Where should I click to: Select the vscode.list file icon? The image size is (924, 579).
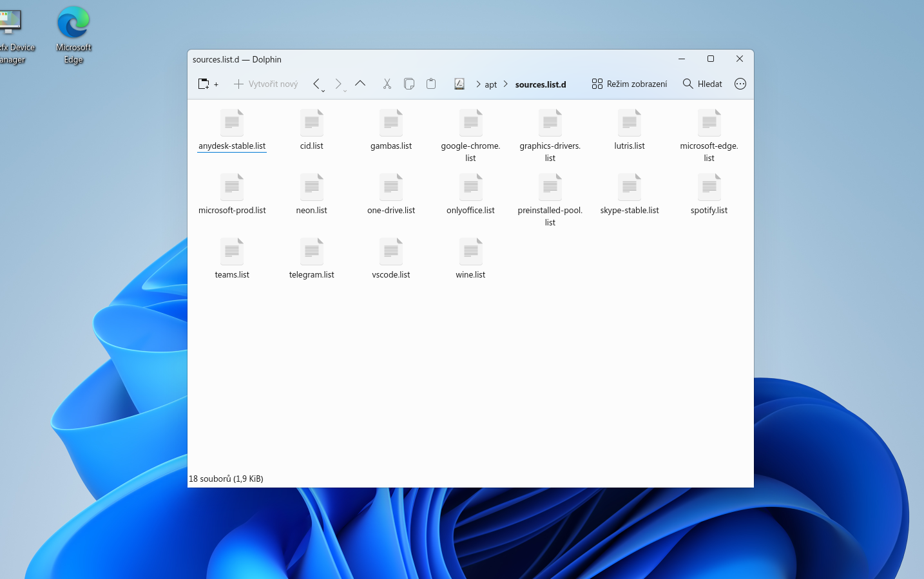(x=391, y=251)
